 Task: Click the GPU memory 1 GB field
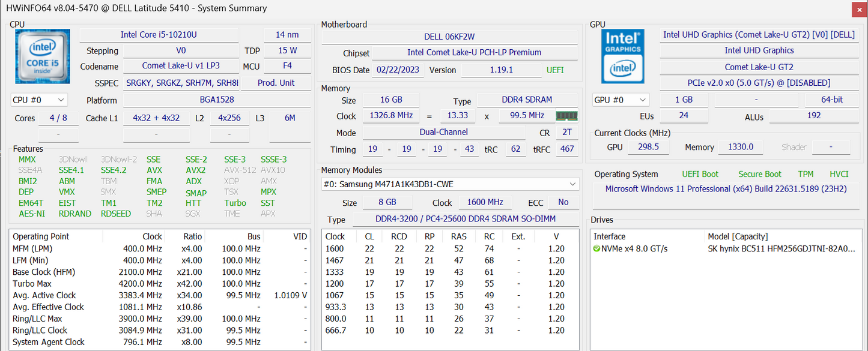pos(684,100)
